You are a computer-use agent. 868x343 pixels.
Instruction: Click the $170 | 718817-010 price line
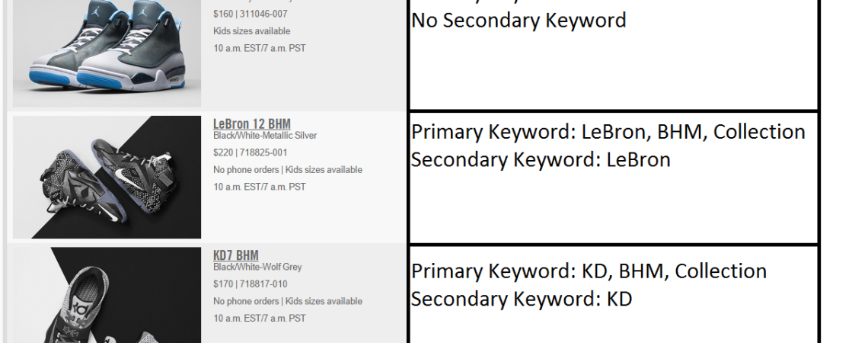250,284
